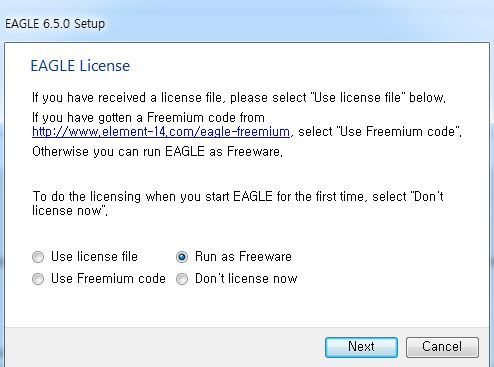
Task: Cancel the EAGLE setup
Action: click(x=442, y=347)
